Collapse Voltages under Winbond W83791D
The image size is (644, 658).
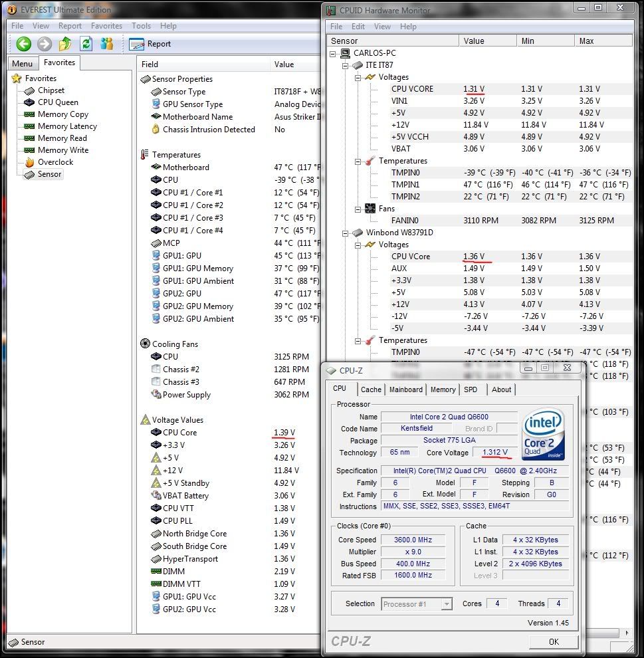point(358,245)
